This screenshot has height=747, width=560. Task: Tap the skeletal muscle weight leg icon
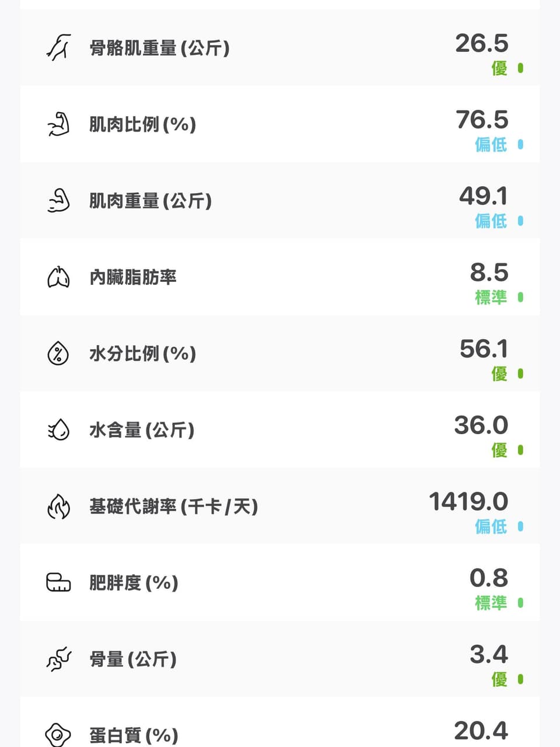point(58,47)
